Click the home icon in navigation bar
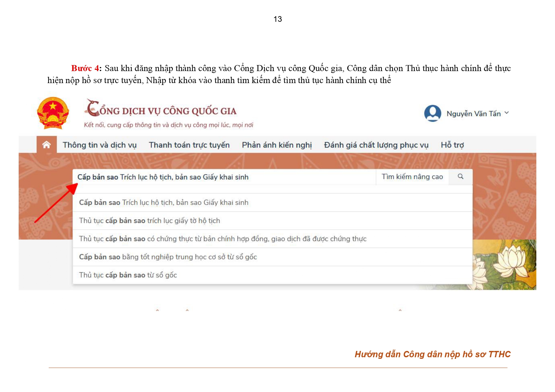The image size is (555, 392). (46, 145)
